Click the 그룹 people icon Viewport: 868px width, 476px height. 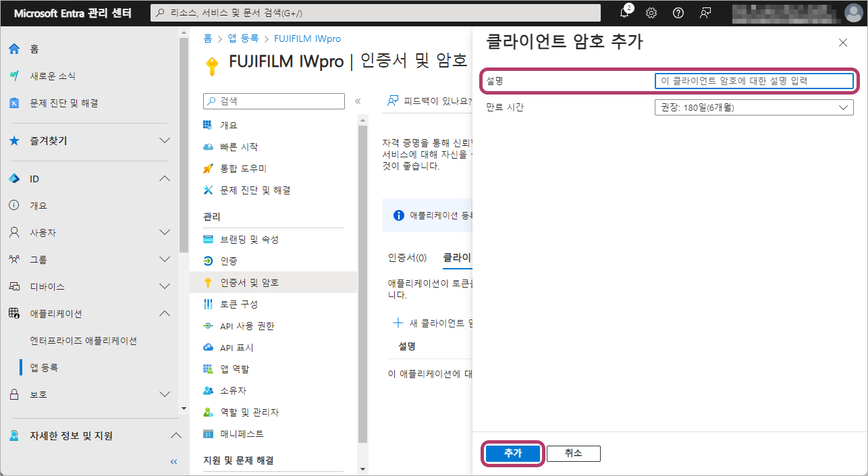14,259
